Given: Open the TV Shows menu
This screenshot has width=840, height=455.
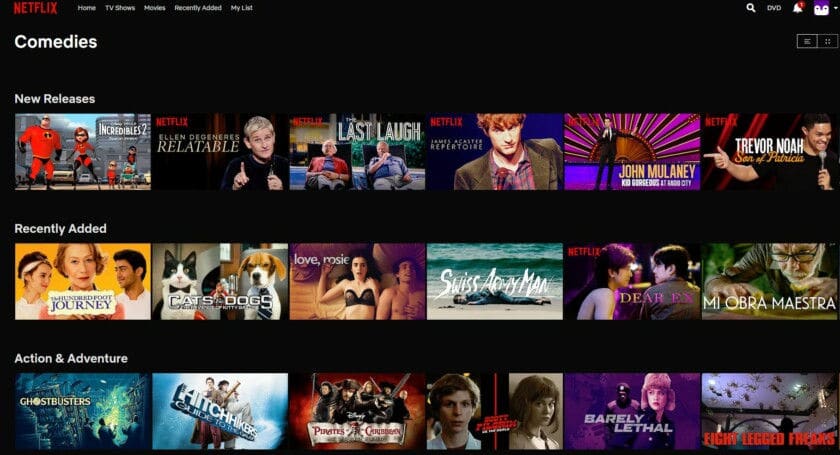Looking at the screenshot, I should pyautogui.click(x=120, y=8).
